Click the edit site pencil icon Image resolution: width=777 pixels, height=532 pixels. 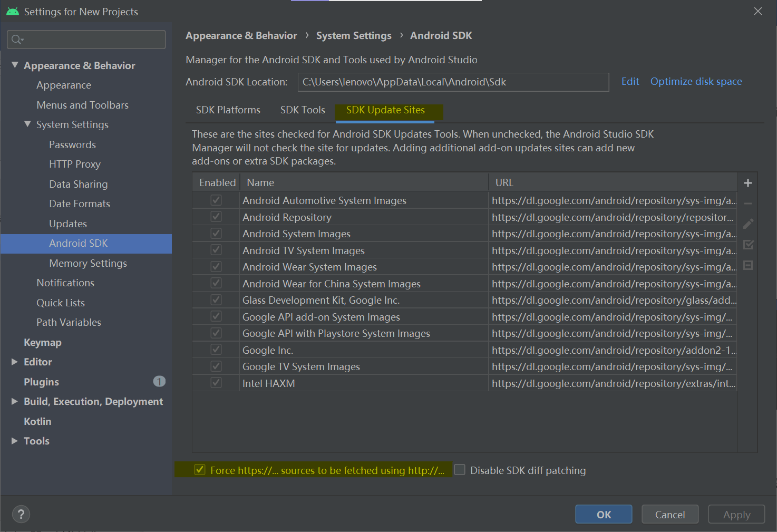pos(748,224)
